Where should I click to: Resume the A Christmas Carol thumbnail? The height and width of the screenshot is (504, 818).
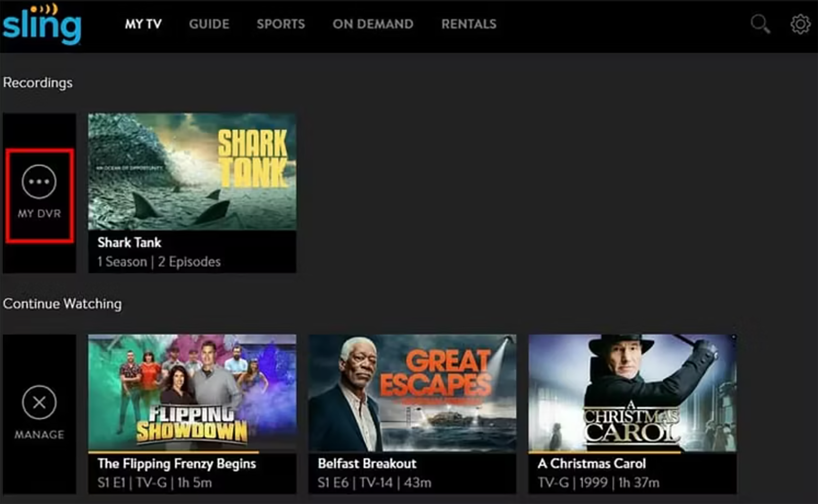pos(632,393)
